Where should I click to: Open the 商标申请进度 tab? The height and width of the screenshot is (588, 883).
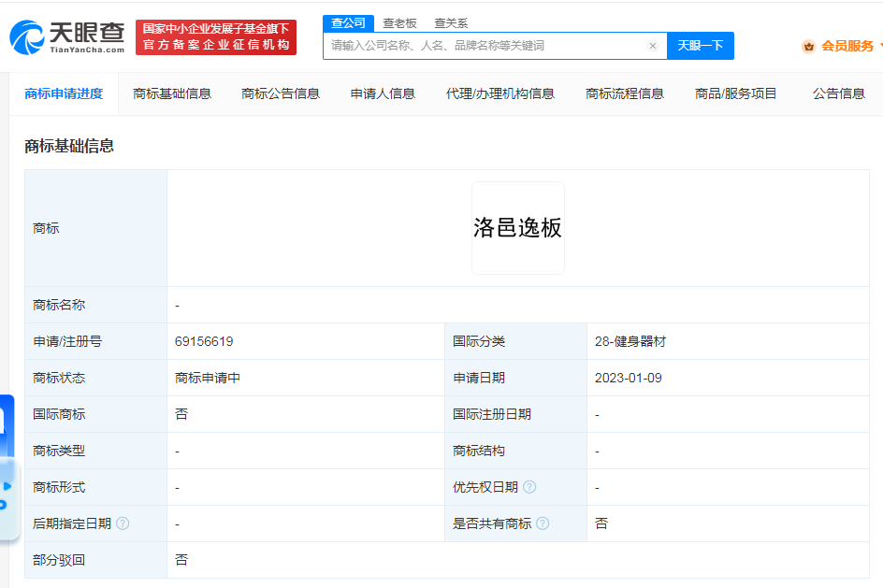pyautogui.click(x=64, y=93)
